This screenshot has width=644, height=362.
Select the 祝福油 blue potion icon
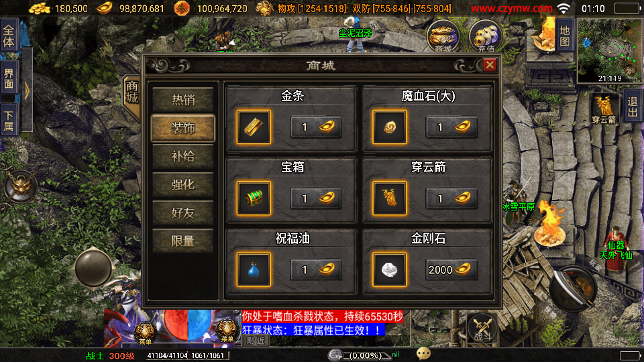(254, 269)
